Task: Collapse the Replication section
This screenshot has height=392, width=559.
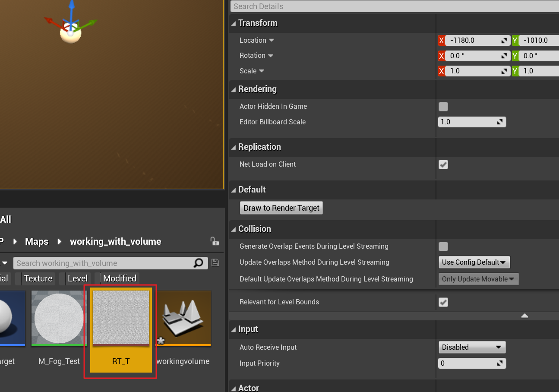Action: [234, 147]
